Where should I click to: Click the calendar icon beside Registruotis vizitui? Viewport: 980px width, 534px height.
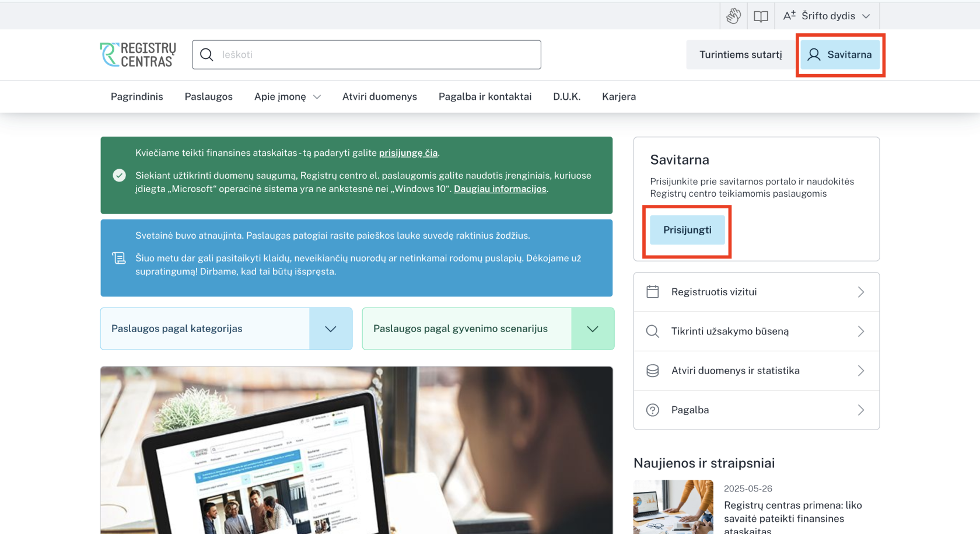point(653,292)
